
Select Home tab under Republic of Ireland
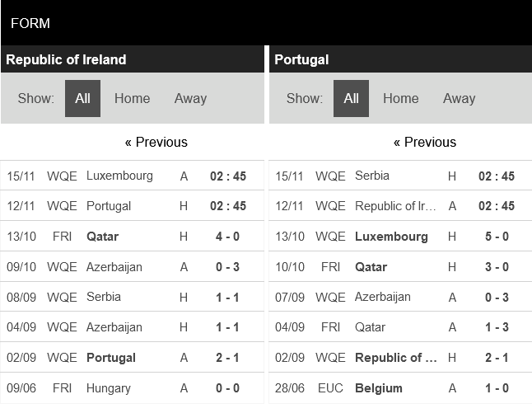132,98
